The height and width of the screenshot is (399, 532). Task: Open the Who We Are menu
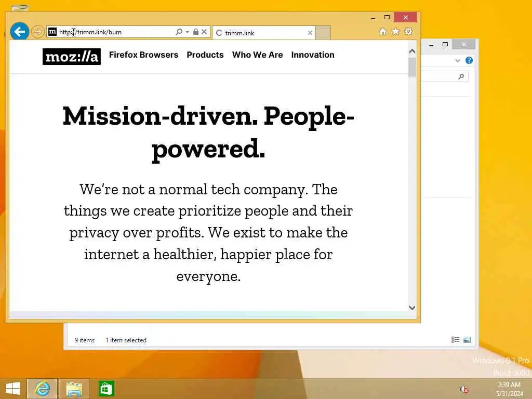pos(258,55)
